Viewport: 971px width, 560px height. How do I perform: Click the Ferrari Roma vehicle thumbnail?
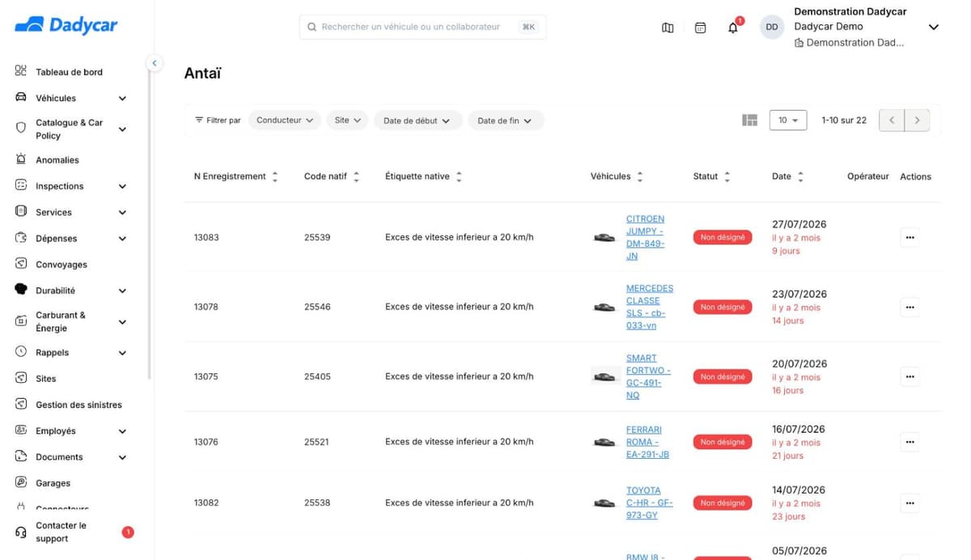tap(604, 442)
